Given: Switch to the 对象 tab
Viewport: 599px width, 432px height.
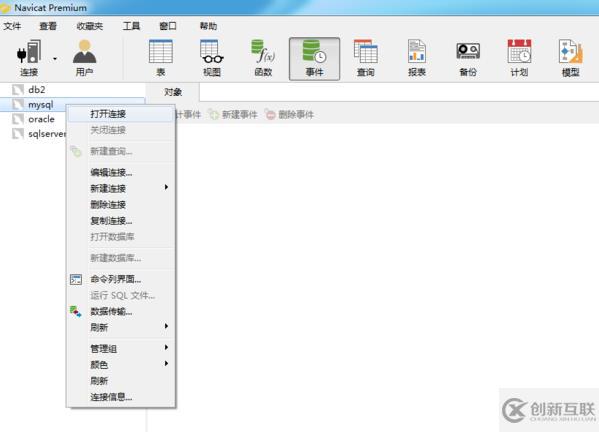Looking at the screenshot, I should coord(173,92).
